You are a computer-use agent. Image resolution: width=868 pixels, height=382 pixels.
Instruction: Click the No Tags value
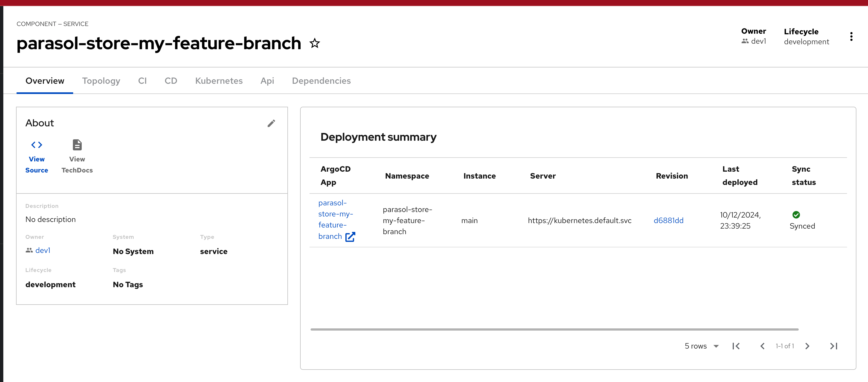[128, 284]
